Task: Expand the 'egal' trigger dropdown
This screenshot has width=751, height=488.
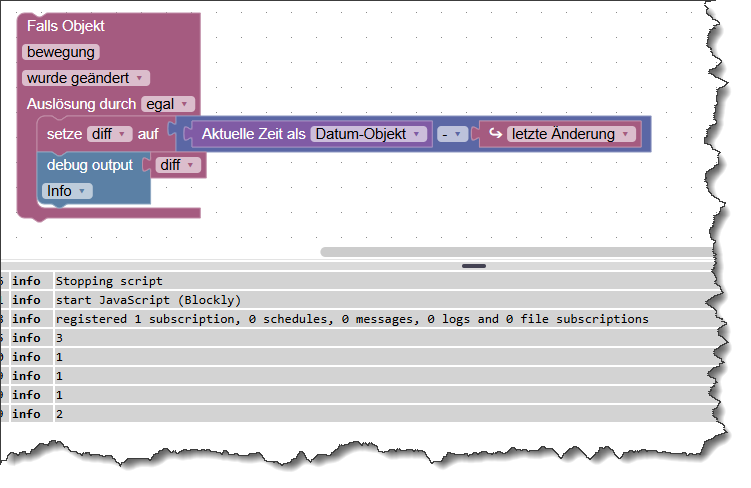Action: point(168,104)
